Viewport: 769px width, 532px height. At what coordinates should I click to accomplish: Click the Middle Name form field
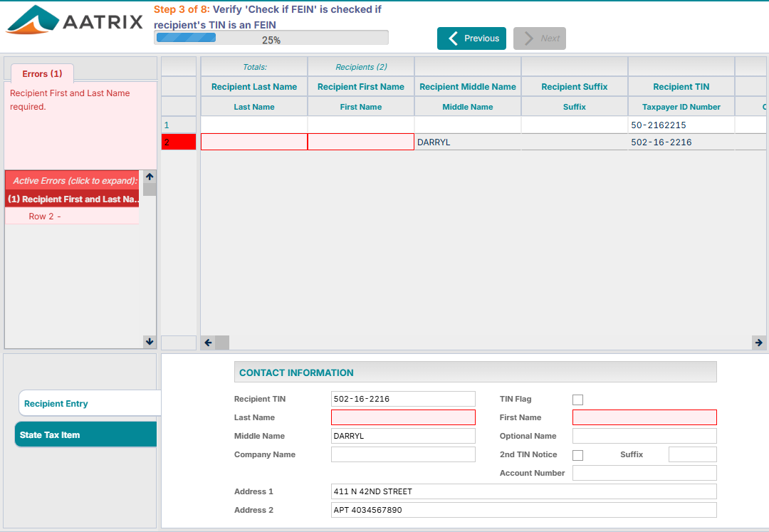click(403, 436)
